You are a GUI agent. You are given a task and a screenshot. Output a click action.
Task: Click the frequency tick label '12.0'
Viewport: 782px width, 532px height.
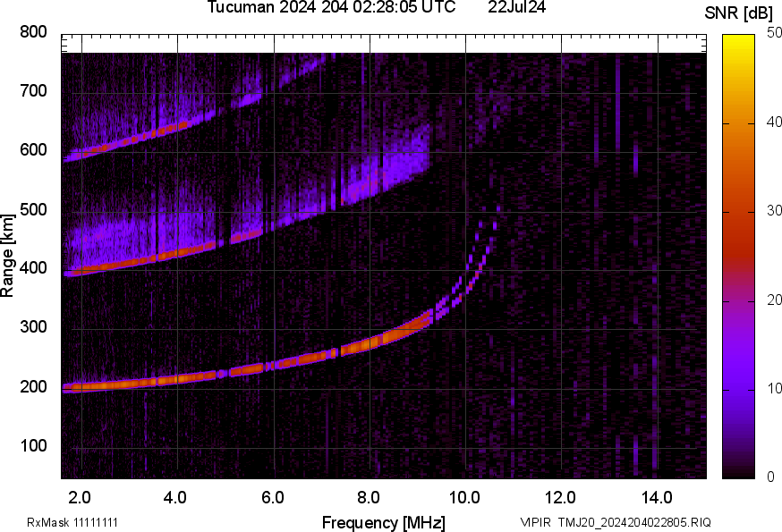point(561,498)
